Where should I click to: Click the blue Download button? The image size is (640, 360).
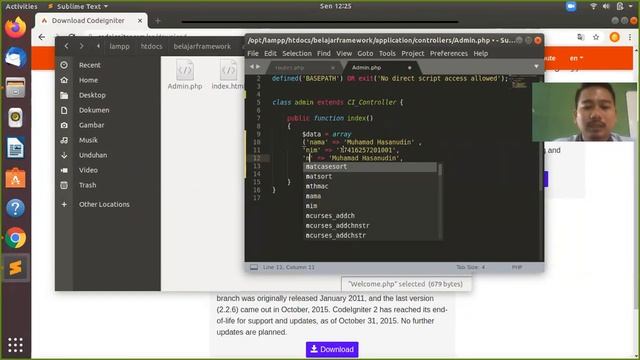(332, 349)
